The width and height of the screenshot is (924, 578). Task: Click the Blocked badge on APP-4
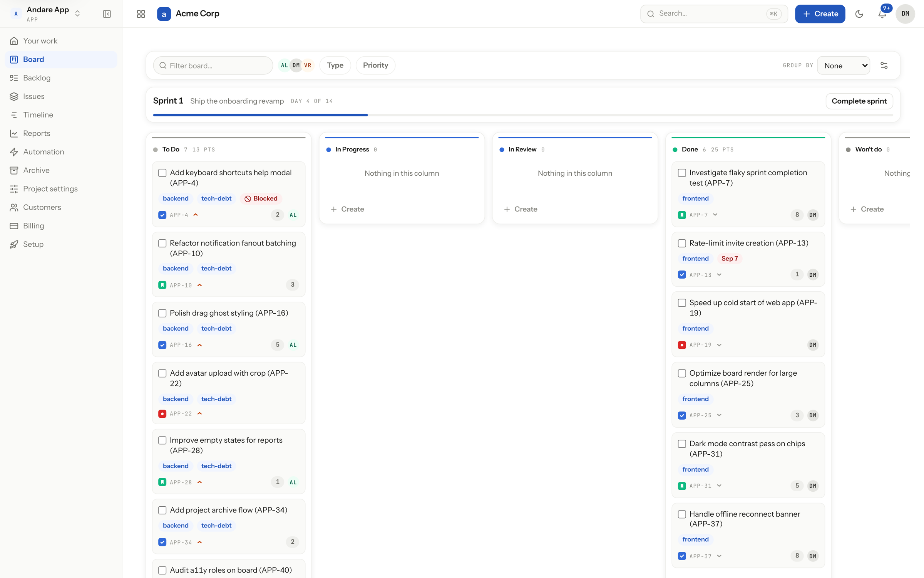(x=261, y=199)
